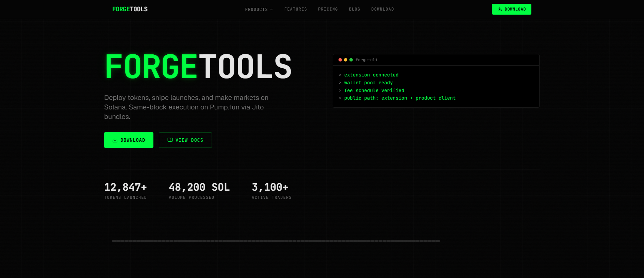Click the TOKENS LAUNCHED label

(126, 197)
